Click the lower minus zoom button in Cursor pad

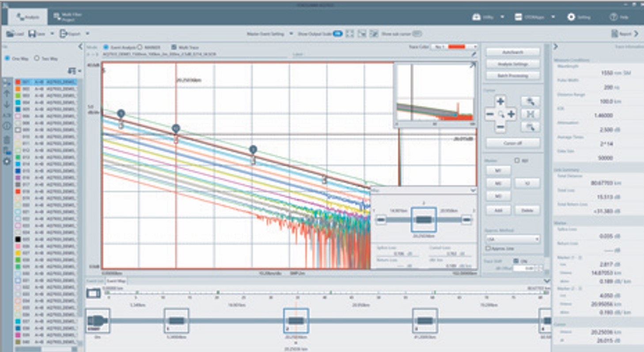(x=500, y=127)
